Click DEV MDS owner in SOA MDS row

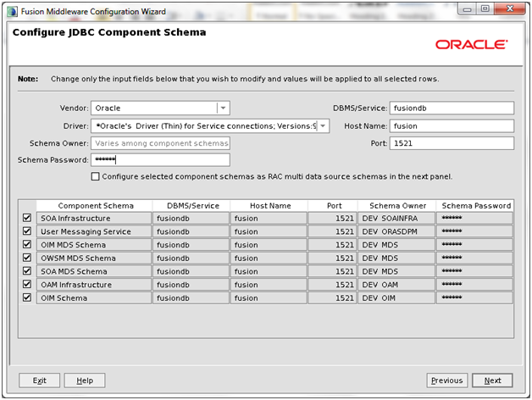tap(396, 271)
